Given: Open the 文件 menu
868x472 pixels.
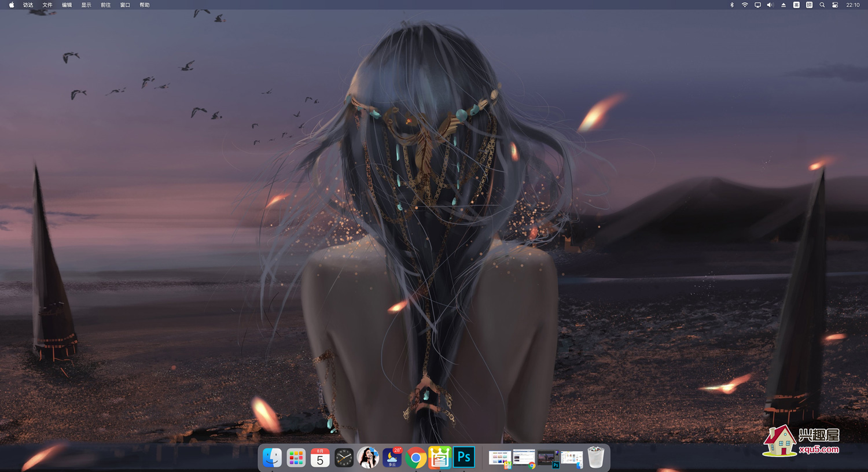Looking at the screenshot, I should point(47,5).
